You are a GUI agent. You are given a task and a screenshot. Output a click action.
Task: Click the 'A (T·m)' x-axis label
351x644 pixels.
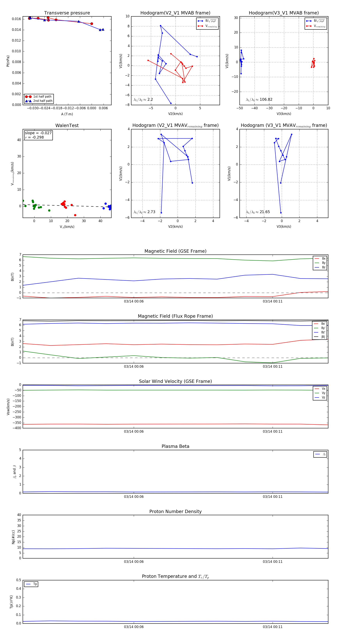click(67, 114)
